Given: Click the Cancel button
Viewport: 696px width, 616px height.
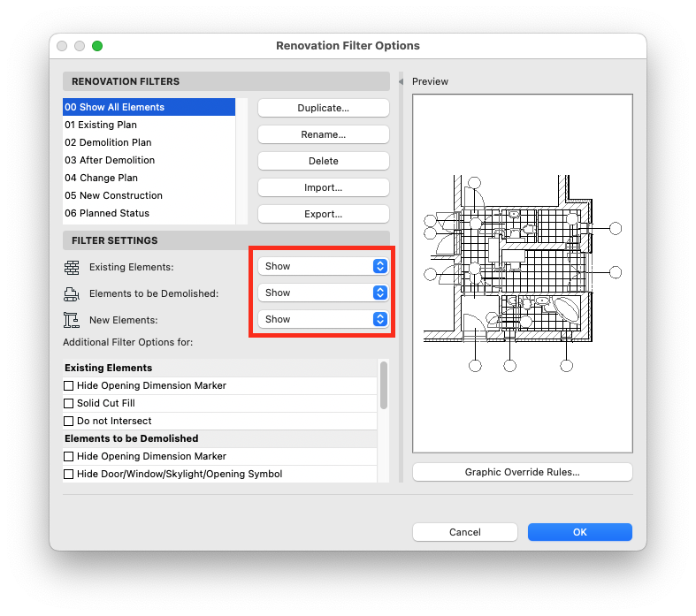Looking at the screenshot, I should coord(465,532).
